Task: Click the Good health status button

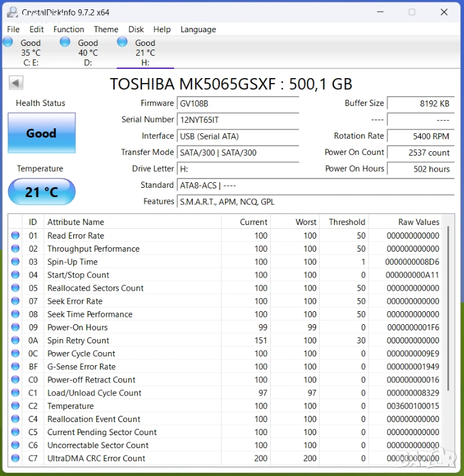Action: (42, 133)
